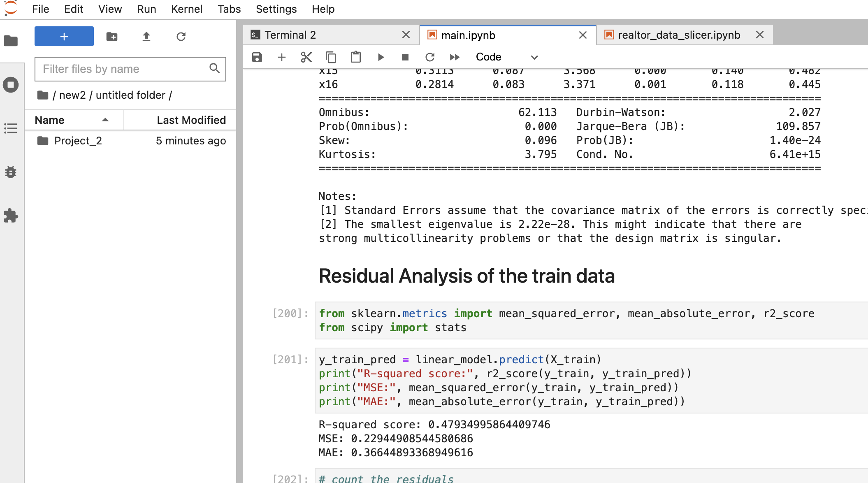Run the selected notebook cell

point(381,57)
